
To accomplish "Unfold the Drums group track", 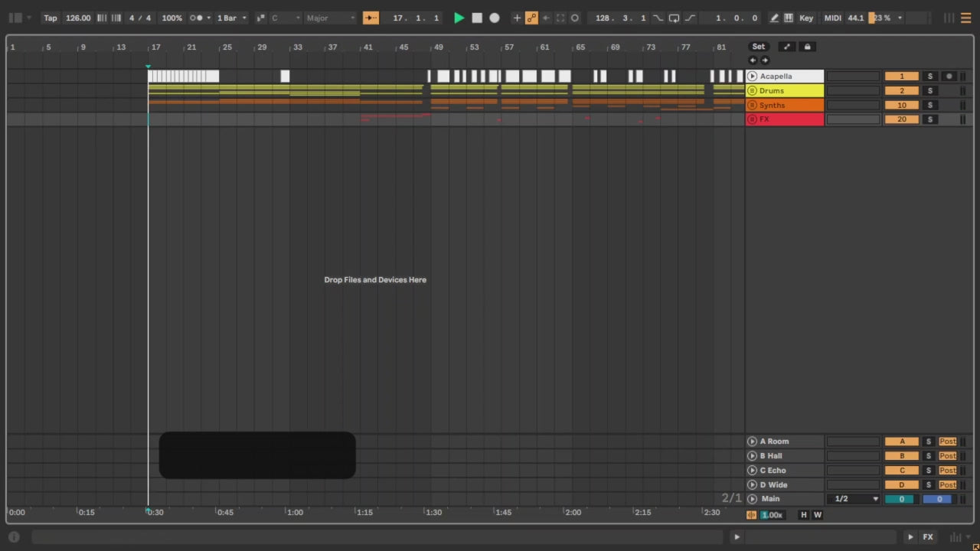I will pyautogui.click(x=752, y=90).
